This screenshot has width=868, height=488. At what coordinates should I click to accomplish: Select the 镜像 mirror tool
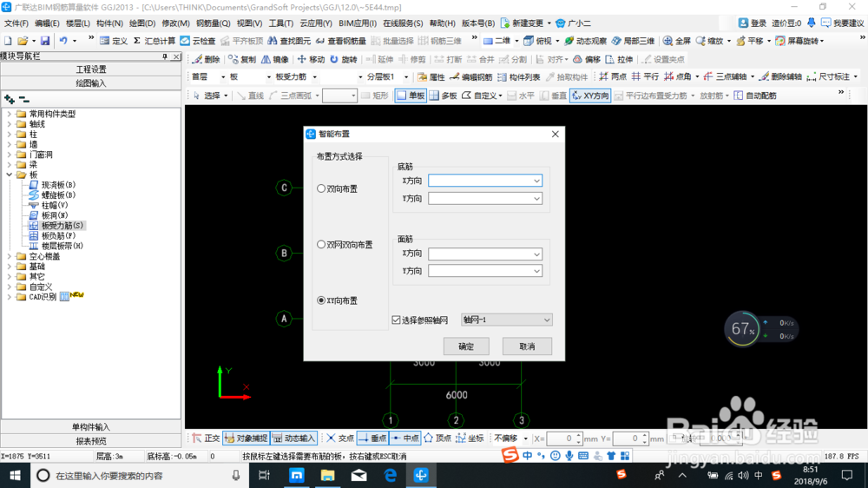275,59
